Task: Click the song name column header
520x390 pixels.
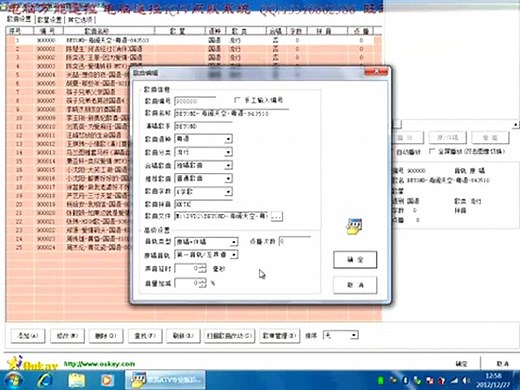Action: coord(109,31)
